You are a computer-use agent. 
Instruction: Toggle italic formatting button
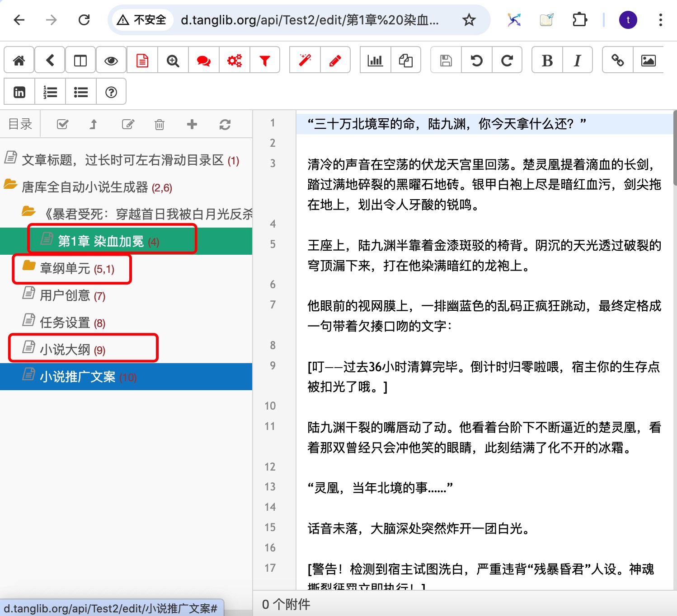coord(578,60)
